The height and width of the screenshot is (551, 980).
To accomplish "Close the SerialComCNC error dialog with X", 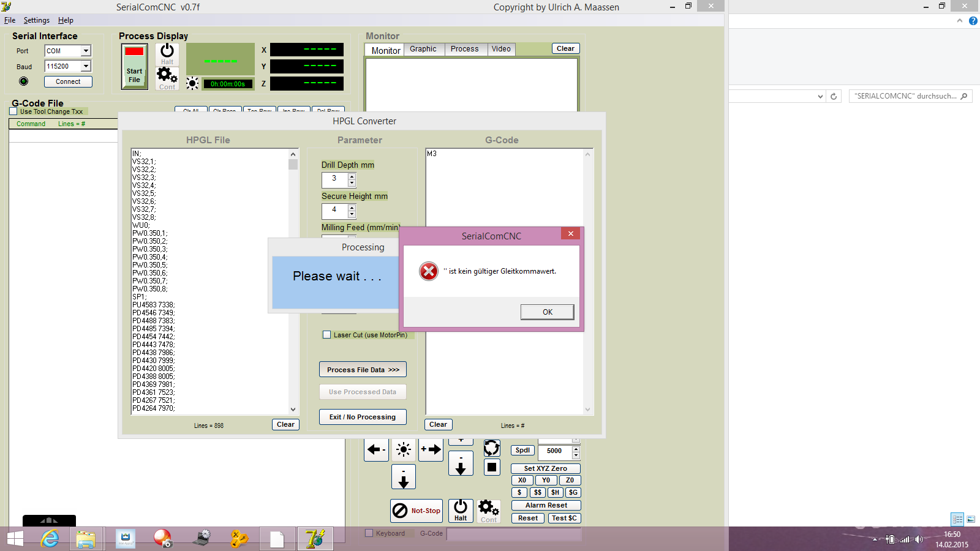I will [570, 233].
